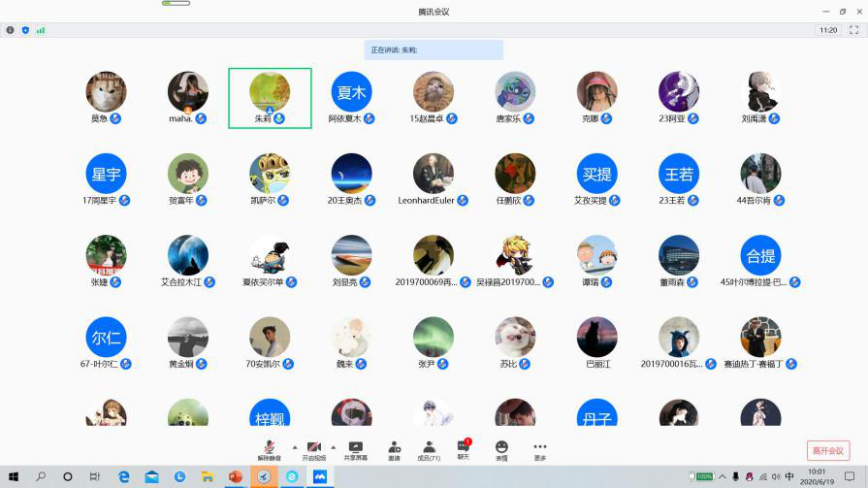
Task: Click the 正在讲话 speaking banner
Action: pos(434,49)
